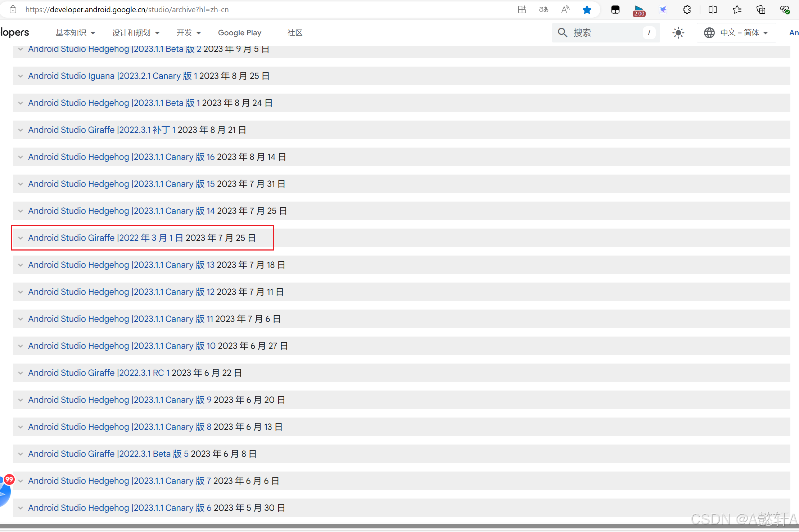Open Hedgehog Canary 15 link
The width and height of the screenshot is (799, 532).
[122, 184]
